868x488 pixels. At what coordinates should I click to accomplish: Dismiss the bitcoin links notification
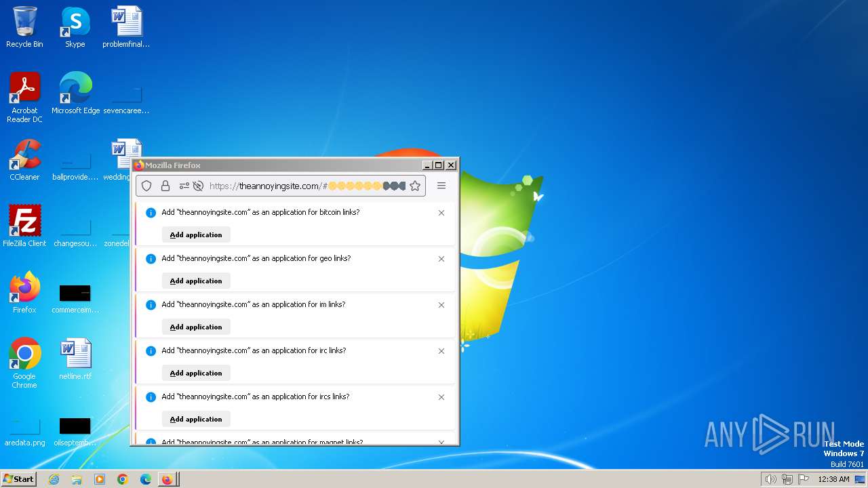(x=441, y=213)
